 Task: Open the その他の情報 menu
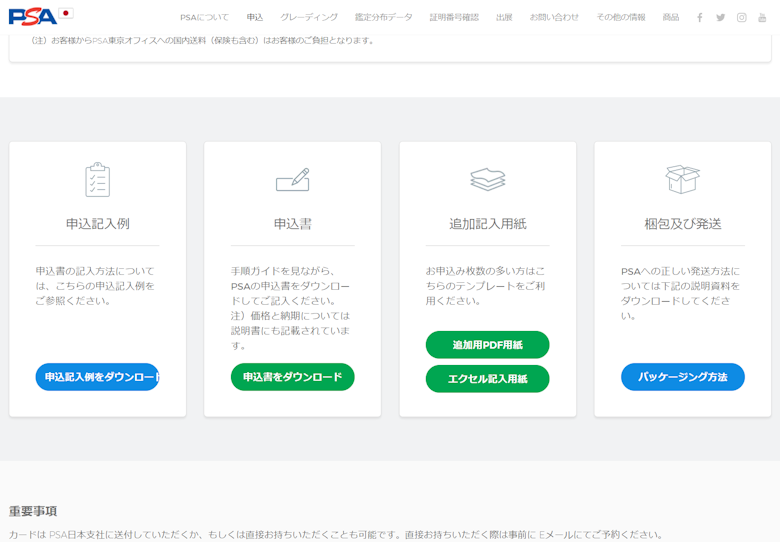pos(621,17)
